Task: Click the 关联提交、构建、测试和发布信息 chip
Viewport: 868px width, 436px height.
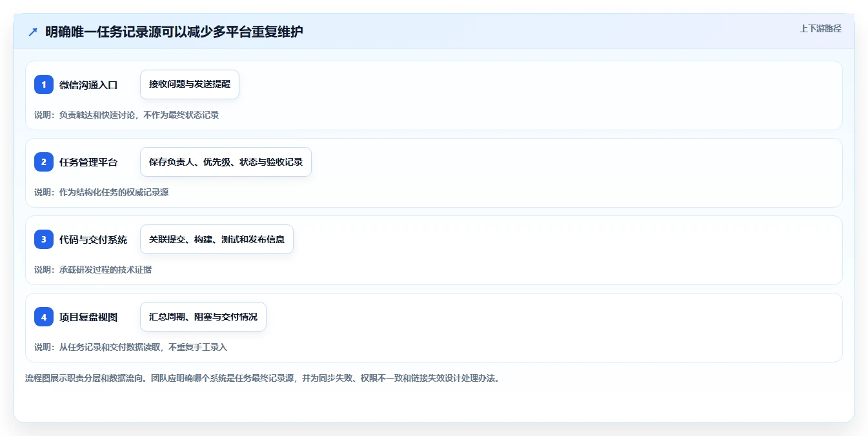Action: tap(217, 239)
